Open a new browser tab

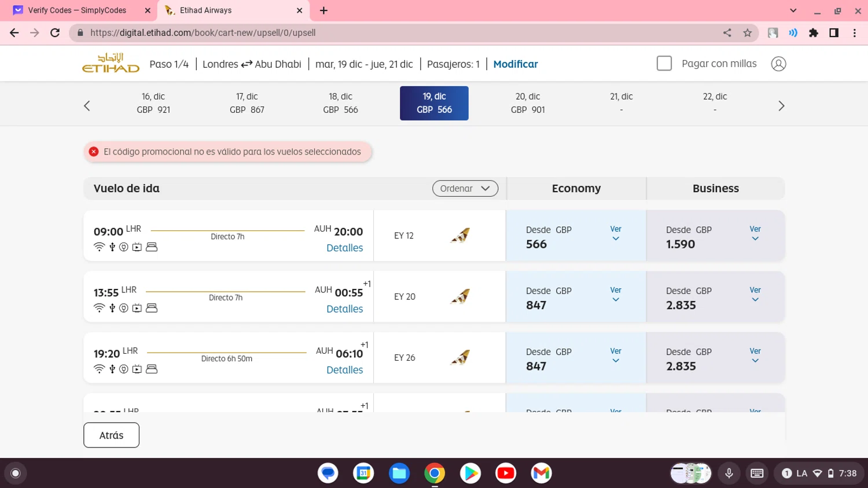[323, 10]
